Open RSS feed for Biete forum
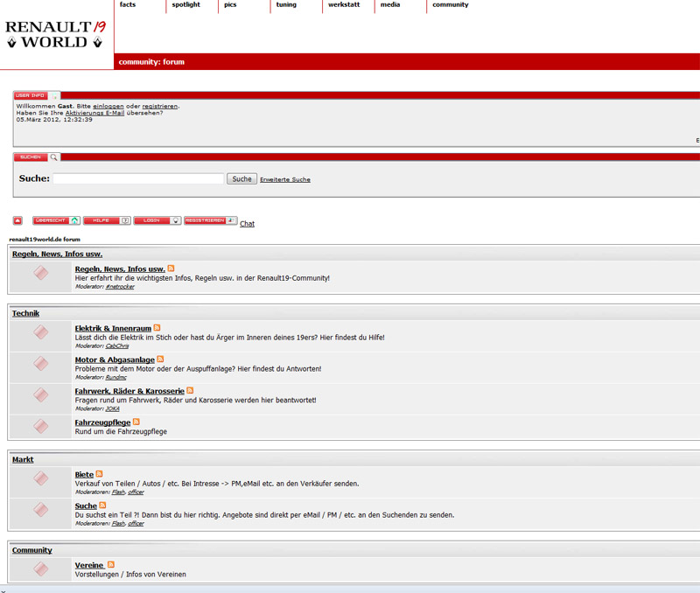 (99, 473)
